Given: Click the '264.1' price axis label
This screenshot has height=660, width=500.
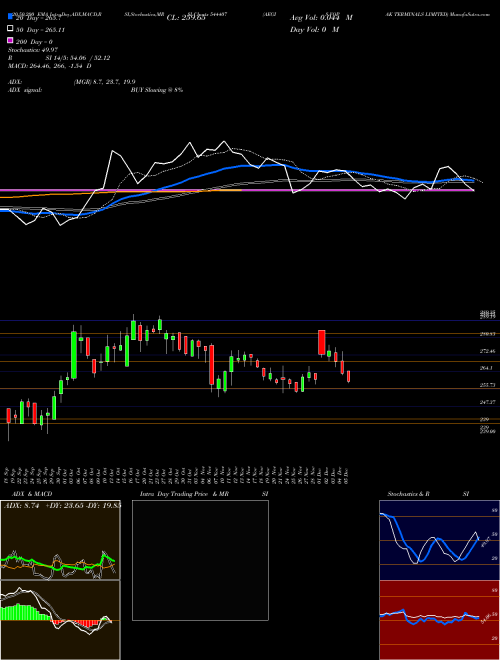Looking at the screenshot, I should coord(486,368).
